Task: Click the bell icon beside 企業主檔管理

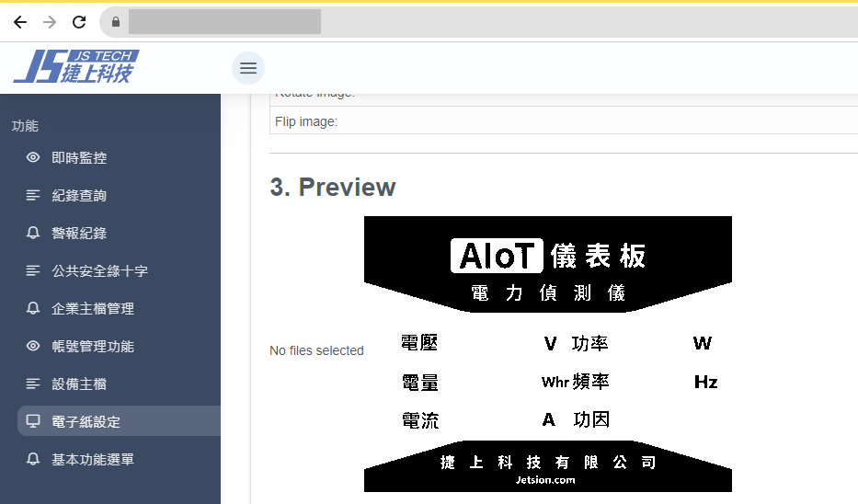Action: pos(33,309)
